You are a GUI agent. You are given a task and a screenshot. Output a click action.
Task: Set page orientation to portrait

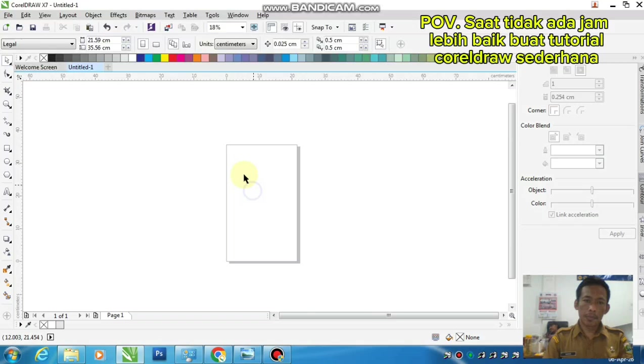pyautogui.click(x=143, y=44)
